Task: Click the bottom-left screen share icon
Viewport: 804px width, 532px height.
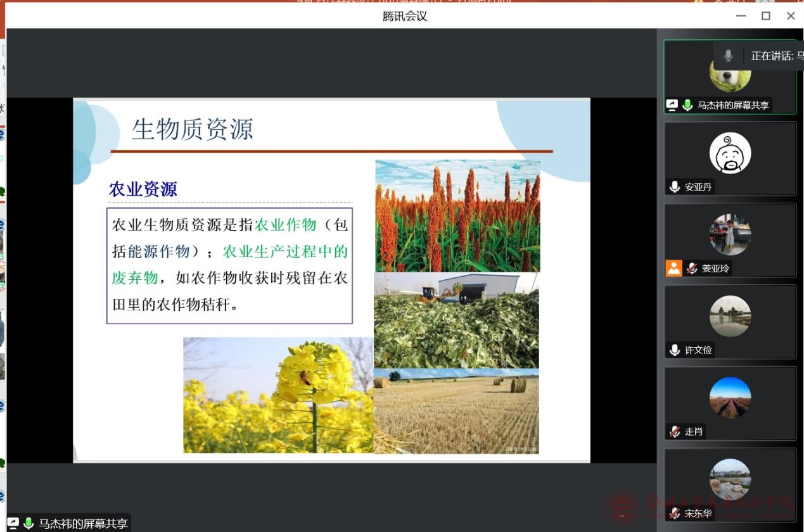Action: click(13, 524)
